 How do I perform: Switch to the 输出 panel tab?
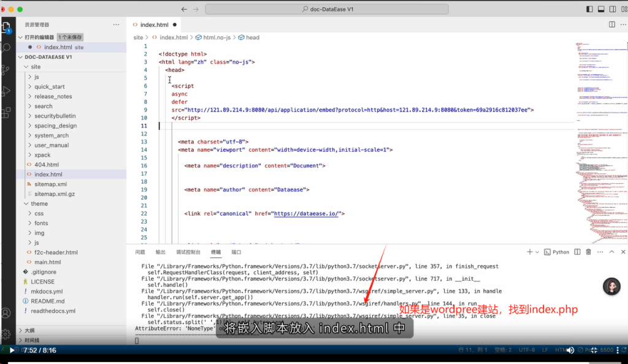click(160, 252)
